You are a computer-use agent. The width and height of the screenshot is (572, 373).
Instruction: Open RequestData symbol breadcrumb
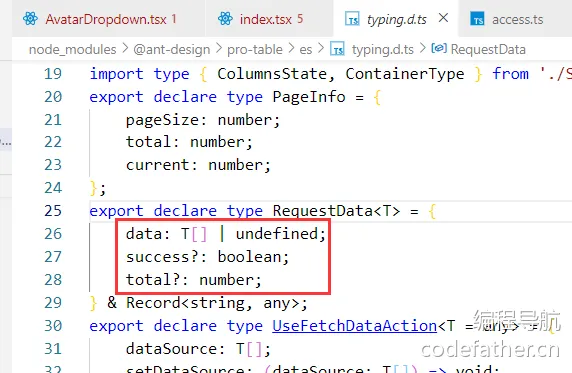(x=488, y=49)
